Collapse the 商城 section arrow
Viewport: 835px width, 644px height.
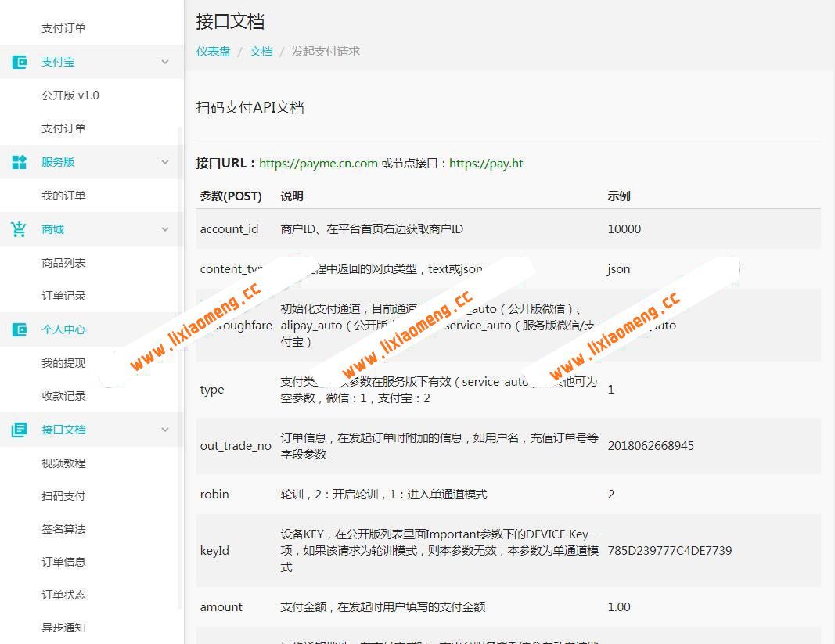pyautogui.click(x=164, y=228)
